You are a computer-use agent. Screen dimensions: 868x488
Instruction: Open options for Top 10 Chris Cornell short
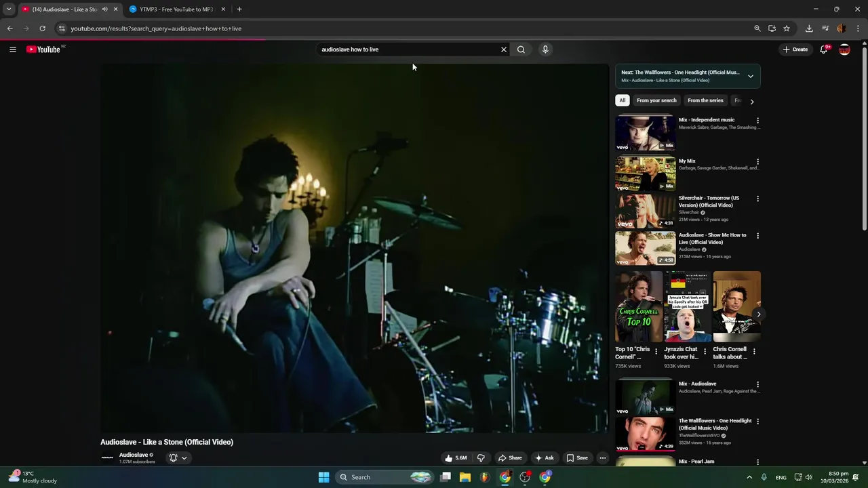[656, 352]
